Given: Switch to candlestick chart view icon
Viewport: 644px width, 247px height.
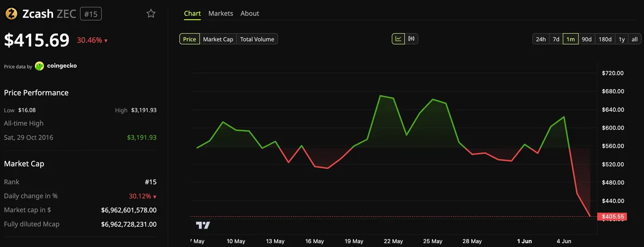Looking at the screenshot, I should click(412, 39).
